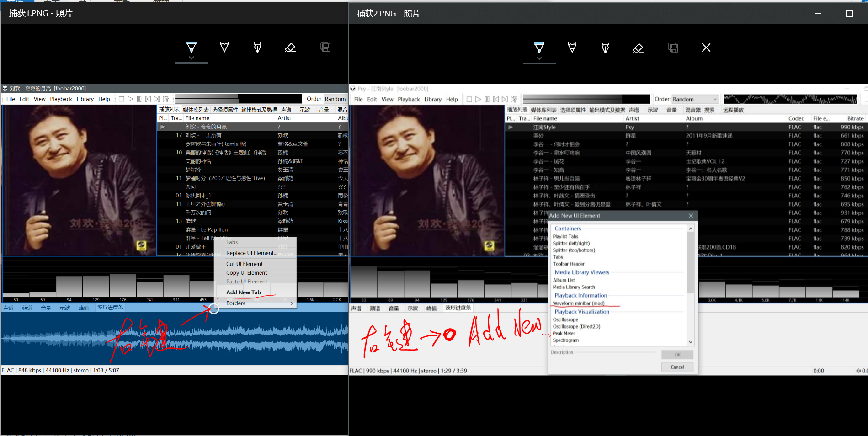The image size is (868, 436).
Task: Choose Add New Tab from context menu
Action: click(x=244, y=292)
